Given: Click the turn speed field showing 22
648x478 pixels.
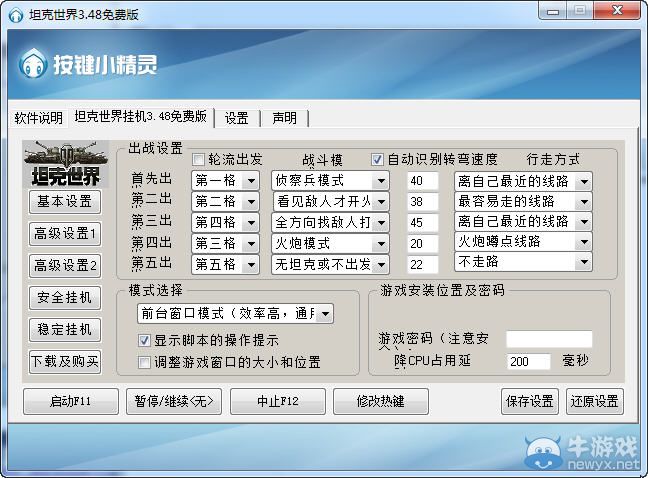Looking at the screenshot, I should (x=422, y=264).
